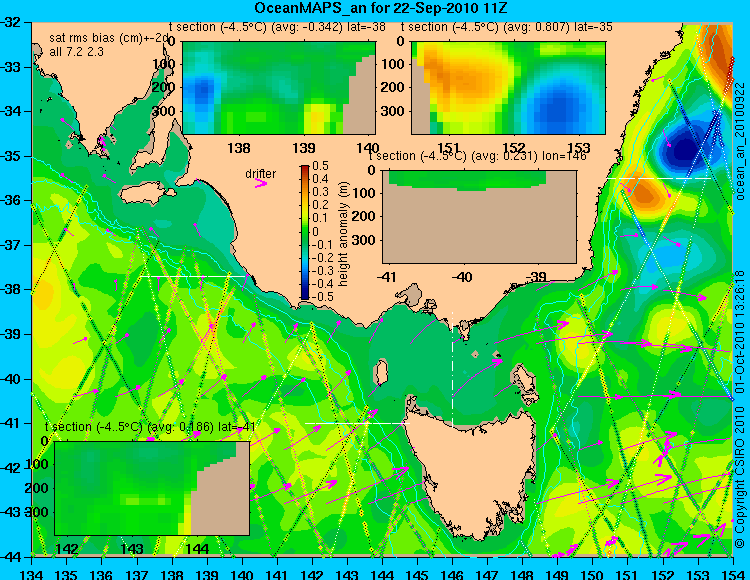Open the lat=-38 temperature section inset plot
The height and width of the screenshot is (580, 750).
[x=279, y=88]
